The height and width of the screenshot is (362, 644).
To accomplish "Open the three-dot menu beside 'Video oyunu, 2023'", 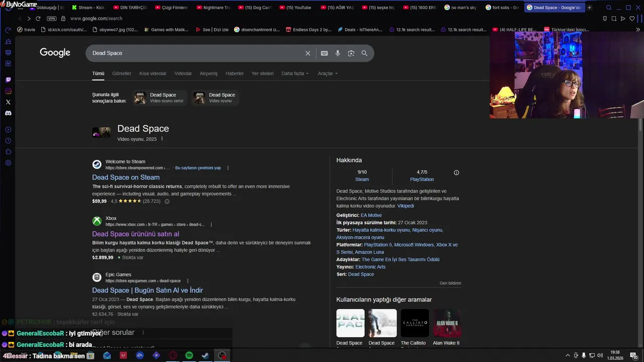I will [x=162, y=139].
